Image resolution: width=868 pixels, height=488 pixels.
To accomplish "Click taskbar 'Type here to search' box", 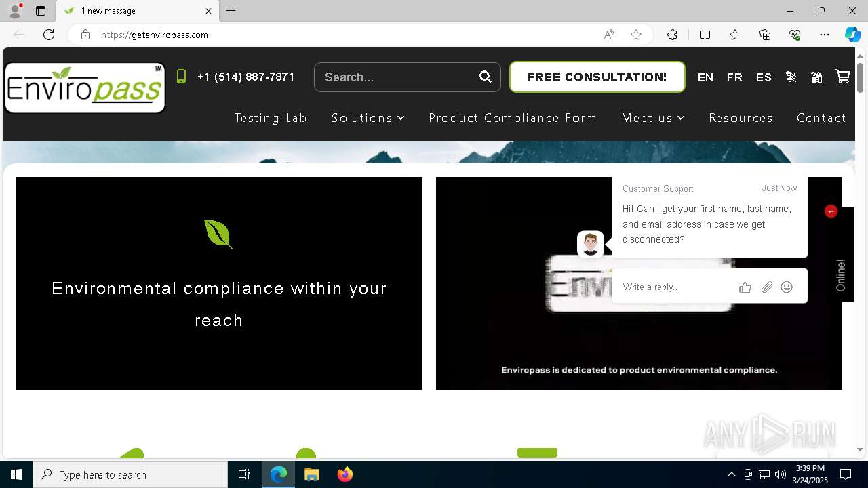I will click(x=130, y=474).
